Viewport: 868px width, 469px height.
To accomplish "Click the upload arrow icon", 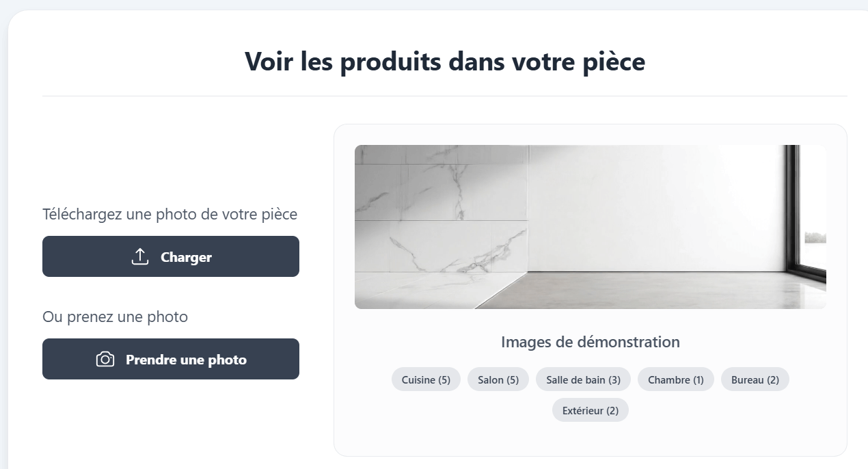I will tap(139, 257).
